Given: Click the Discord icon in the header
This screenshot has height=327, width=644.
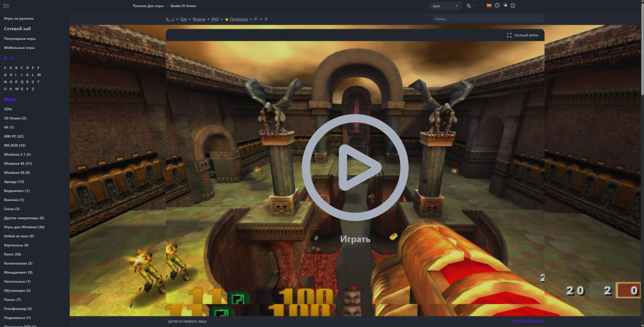Looking at the screenshot, I should point(513,6).
